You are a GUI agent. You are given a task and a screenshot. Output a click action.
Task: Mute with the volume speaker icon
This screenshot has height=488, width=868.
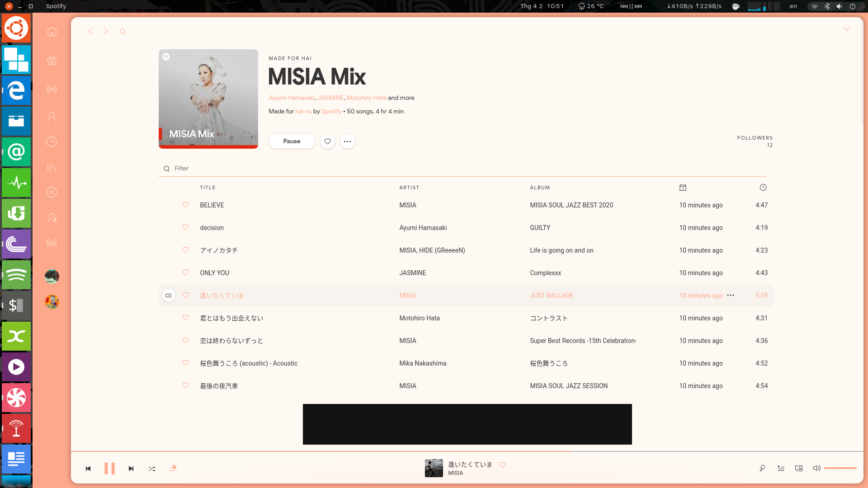coord(816,469)
